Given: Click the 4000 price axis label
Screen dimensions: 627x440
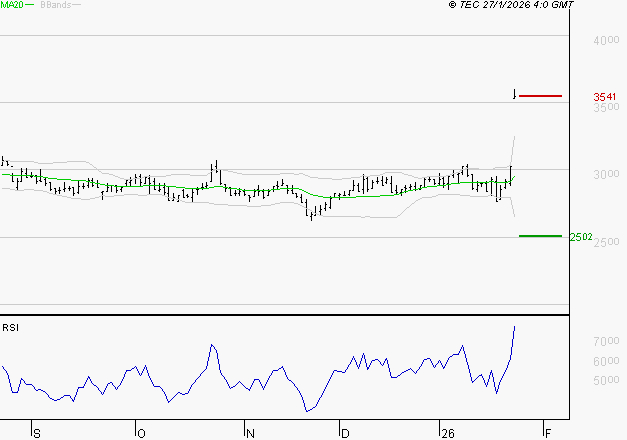Looking at the screenshot, I should coord(606,41).
